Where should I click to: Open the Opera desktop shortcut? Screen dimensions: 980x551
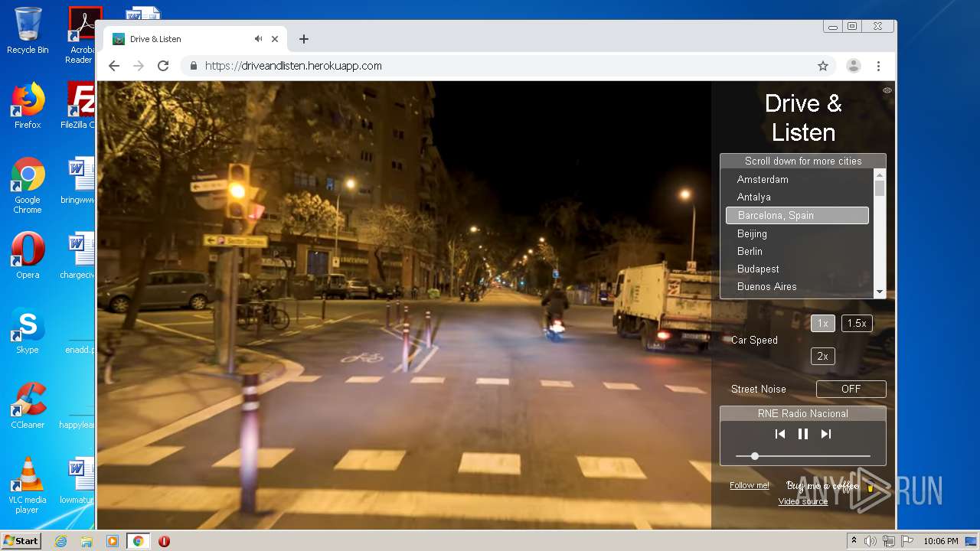pyautogui.click(x=28, y=255)
